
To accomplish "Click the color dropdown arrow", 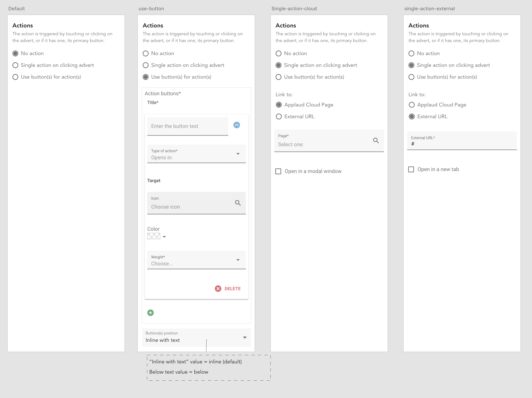I will click(164, 237).
